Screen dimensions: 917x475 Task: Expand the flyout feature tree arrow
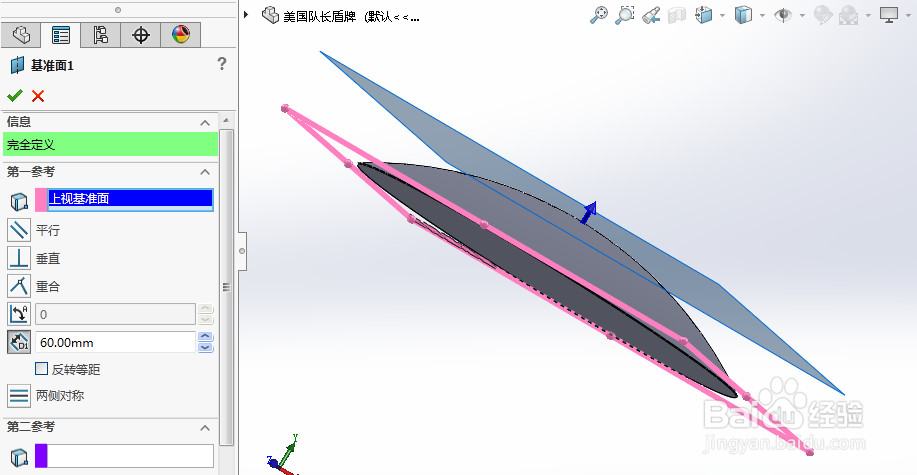click(246, 14)
